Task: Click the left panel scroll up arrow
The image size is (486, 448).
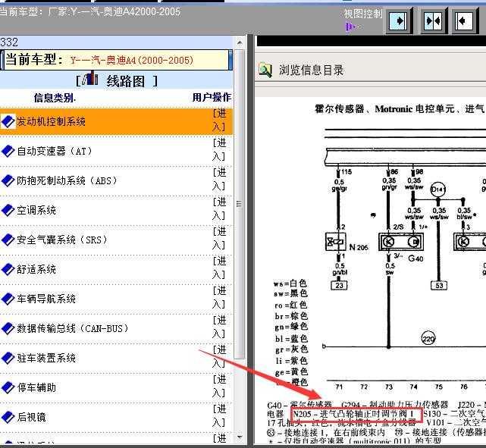Action: click(240, 42)
